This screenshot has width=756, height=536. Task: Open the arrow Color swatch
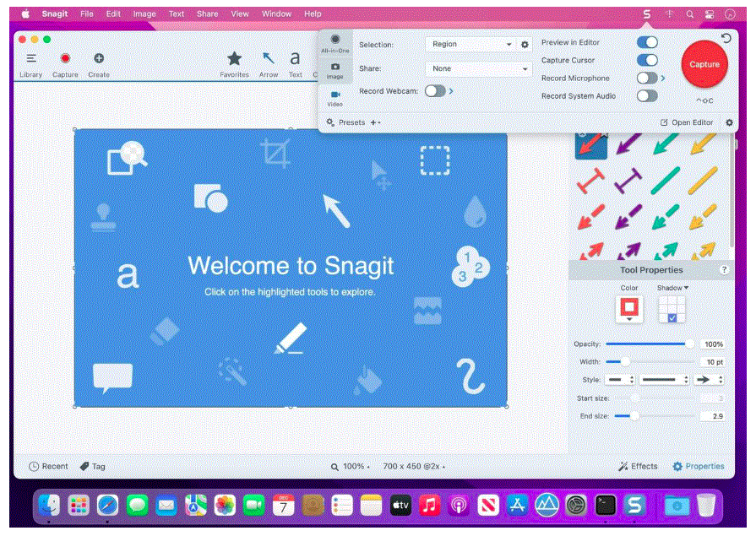click(x=629, y=309)
